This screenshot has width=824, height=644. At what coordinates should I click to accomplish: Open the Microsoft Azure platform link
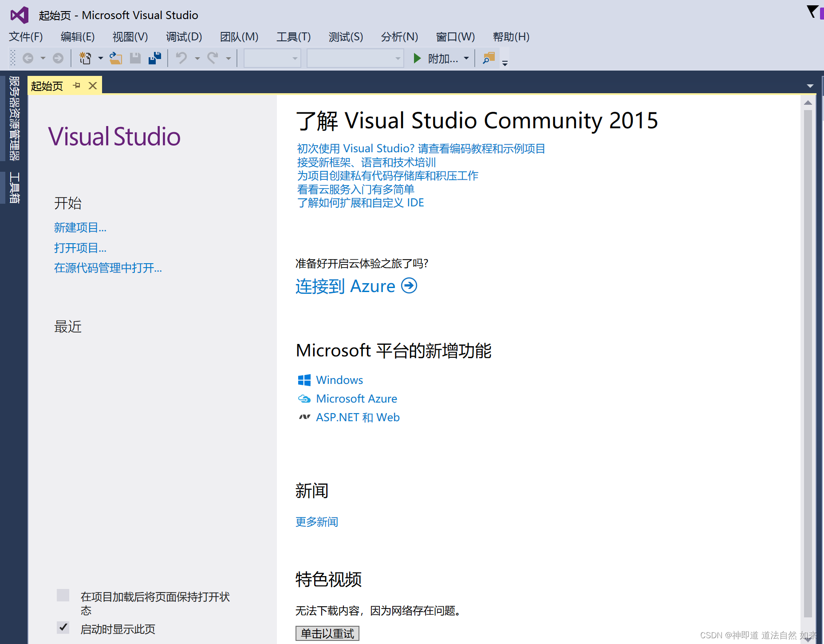pyautogui.click(x=356, y=399)
